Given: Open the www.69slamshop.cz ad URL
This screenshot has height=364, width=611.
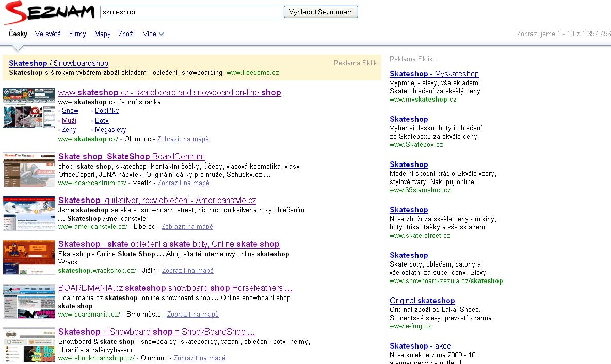Looking at the screenshot, I should [x=420, y=190].
